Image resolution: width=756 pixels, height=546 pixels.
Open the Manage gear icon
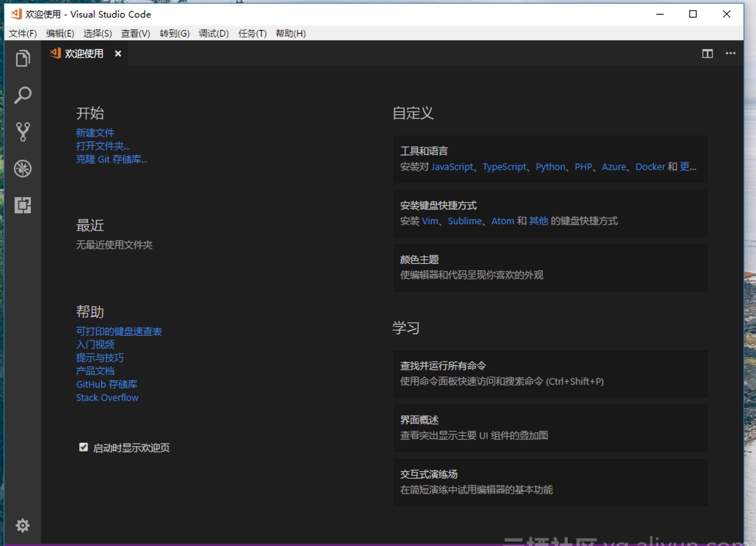23,525
